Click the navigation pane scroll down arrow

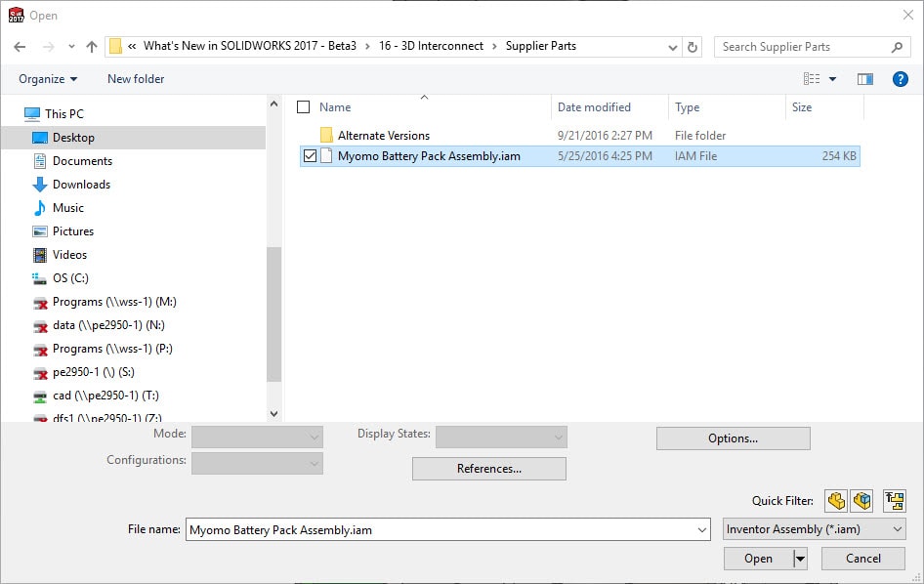273,414
